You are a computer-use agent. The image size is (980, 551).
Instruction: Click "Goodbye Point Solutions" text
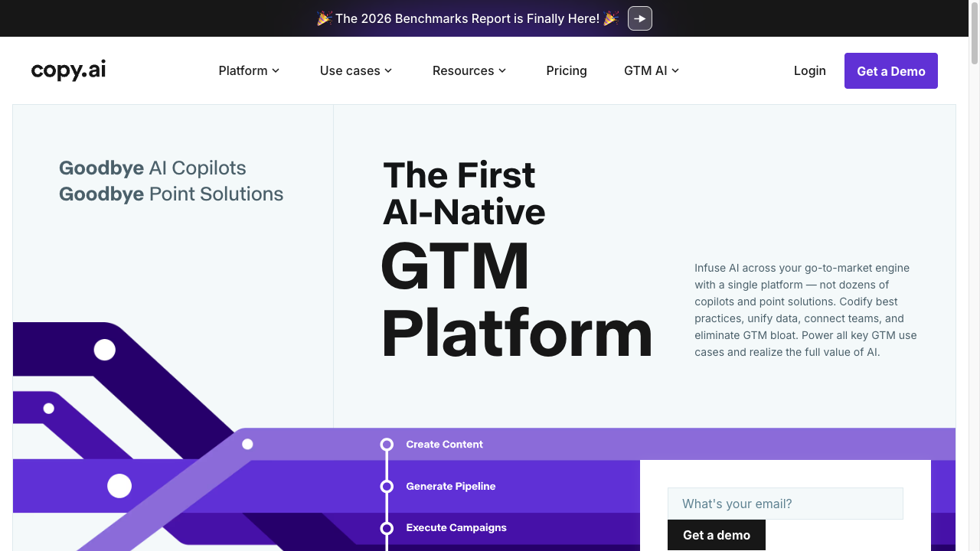click(171, 194)
